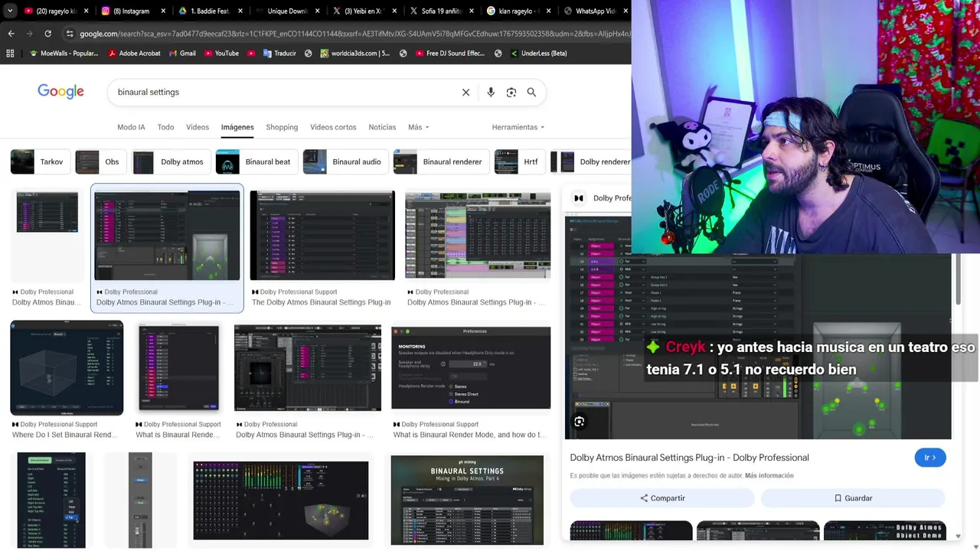
Task: Switch to the Videos results tab
Action: pyautogui.click(x=198, y=127)
